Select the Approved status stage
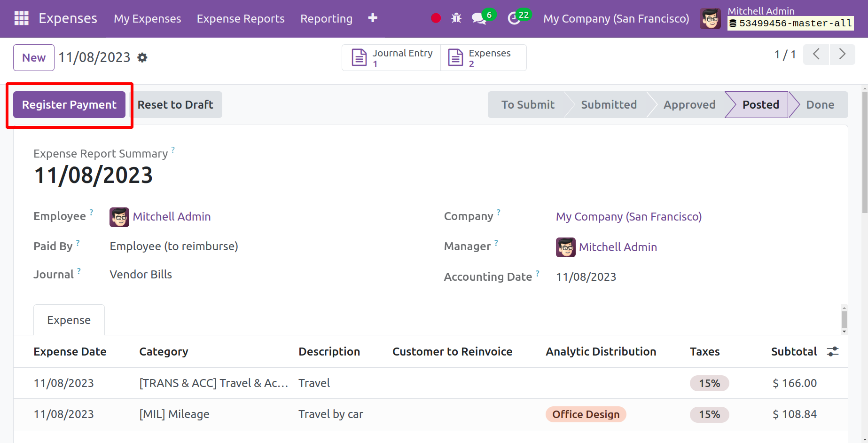 [x=689, y=104]
